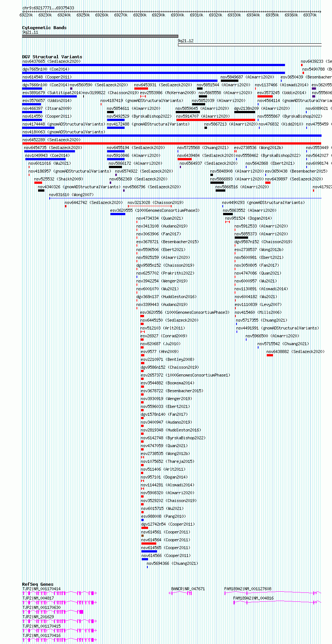
Task: Open variant nsv6011016 (Wu2021)
Action: (50, 163)
